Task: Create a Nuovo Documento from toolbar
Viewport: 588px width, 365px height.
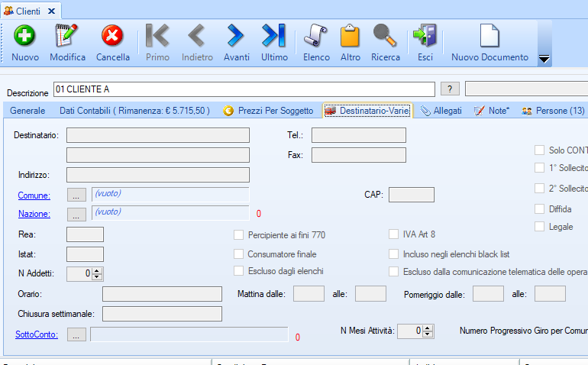Action: click(x=489, y=36)
